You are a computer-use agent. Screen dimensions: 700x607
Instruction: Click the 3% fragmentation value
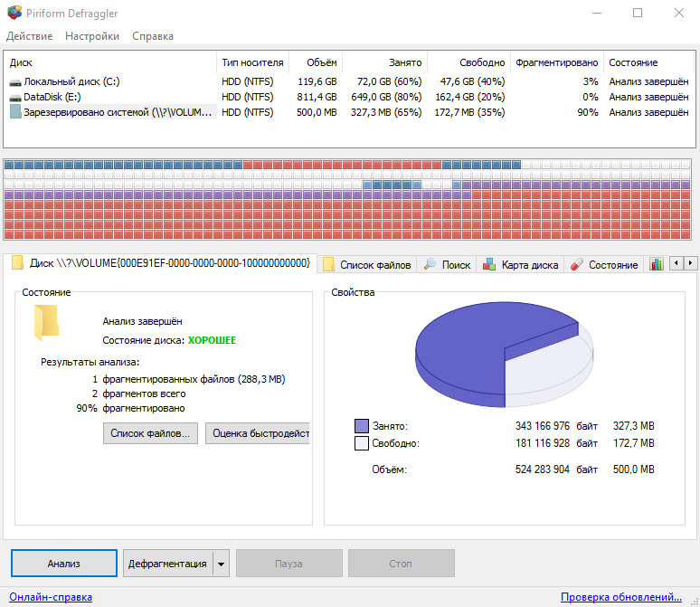pyautogui.click(x=591, y=81)
